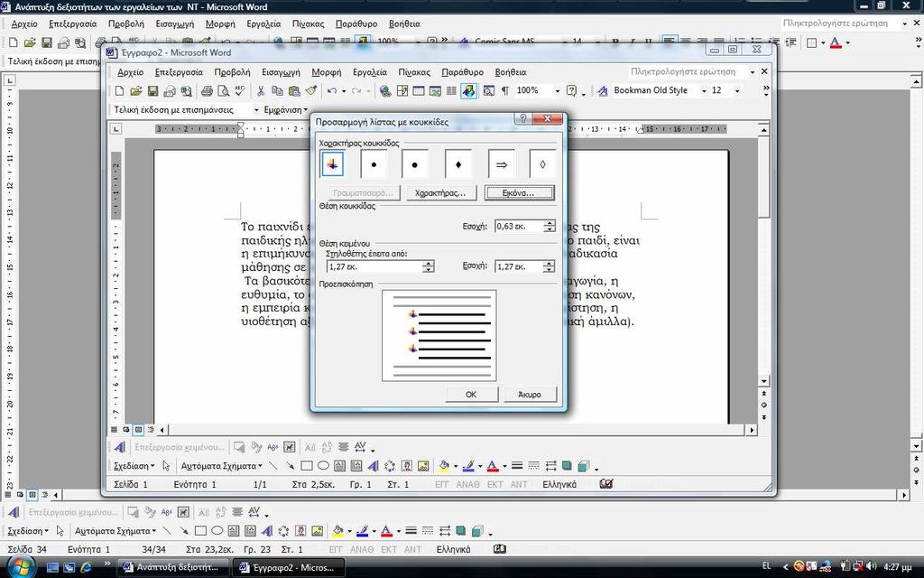Screen dimensions: 924x578
Task: Click Insert Clip Art in Έγγραφο2 drawing toolbar
Action: pos(407,466)
